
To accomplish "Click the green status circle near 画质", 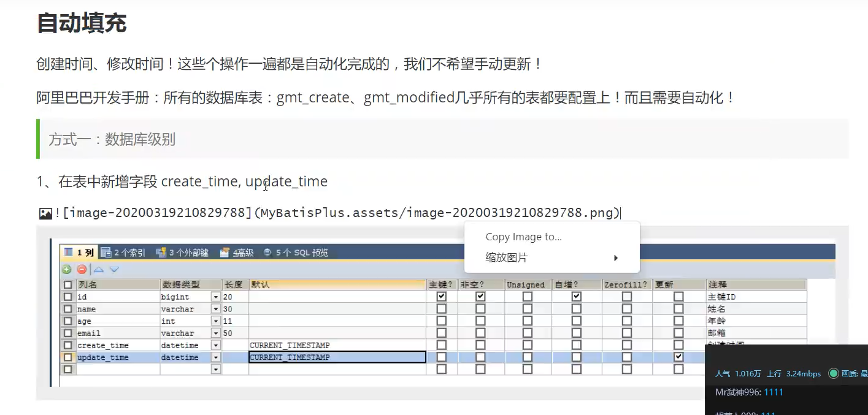I will tap(833, 373).
